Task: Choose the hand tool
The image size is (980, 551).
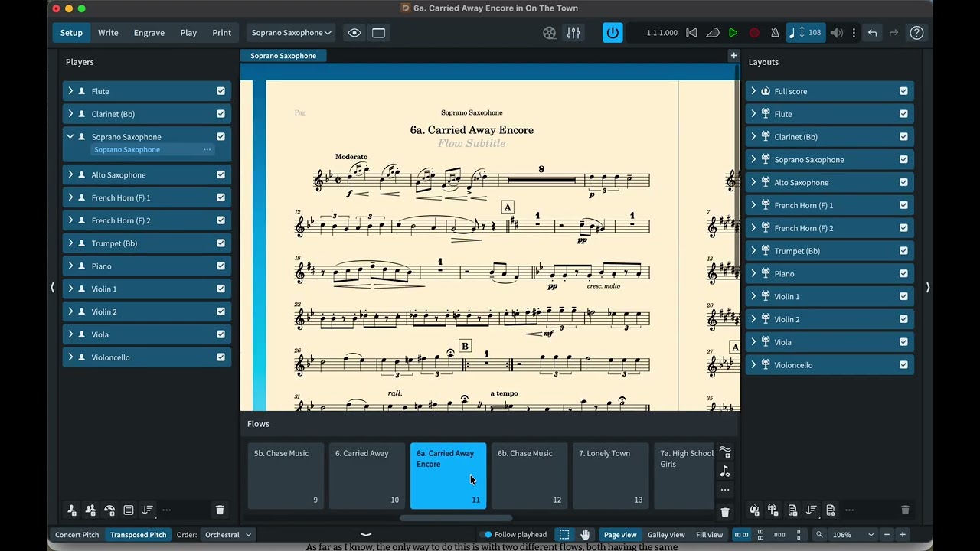Action: click(586, 535)
